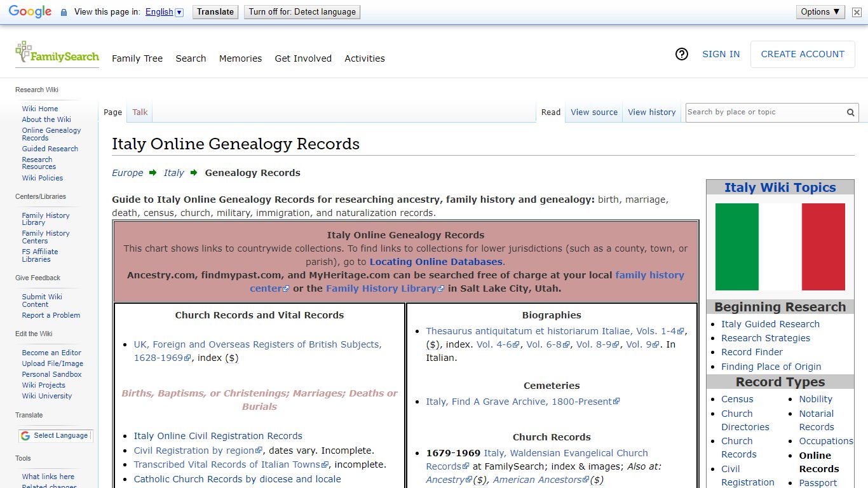Image resolution: width=868 pixels, height=488 pixels.
Task: Open Locating Online Databases link
Action: point(436,262)
